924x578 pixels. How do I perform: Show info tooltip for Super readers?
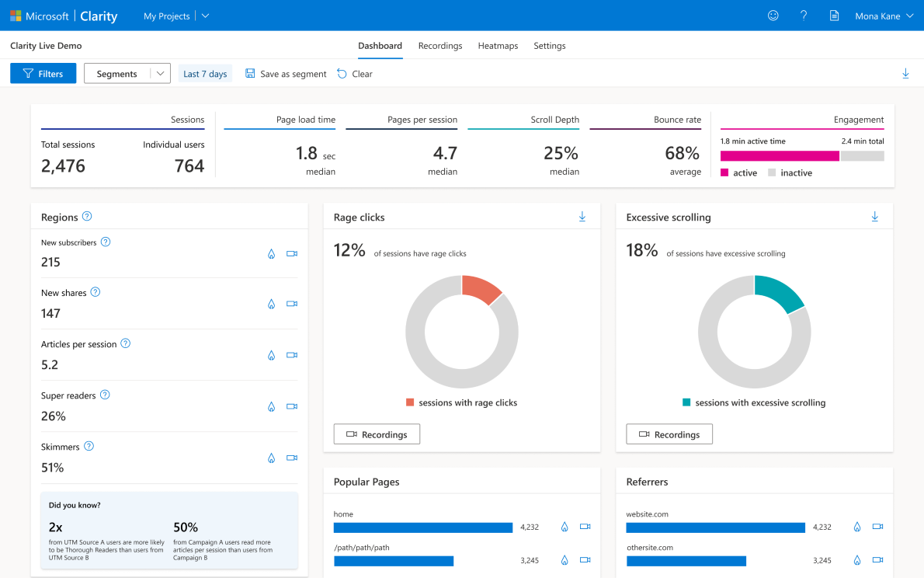tap(105, 395)
